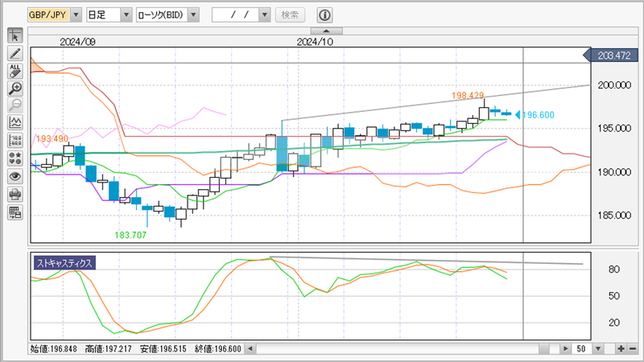Image resolution: width=644 pixels, height=362 pixels.
Task: Click the 193.490 price label
Action: tap(52, 138)
